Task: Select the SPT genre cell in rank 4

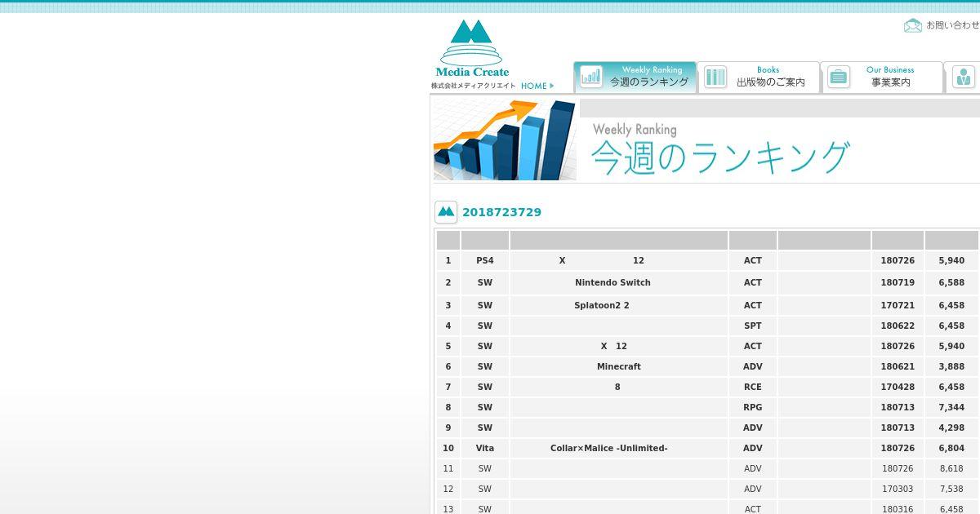Action: [753, 326]
